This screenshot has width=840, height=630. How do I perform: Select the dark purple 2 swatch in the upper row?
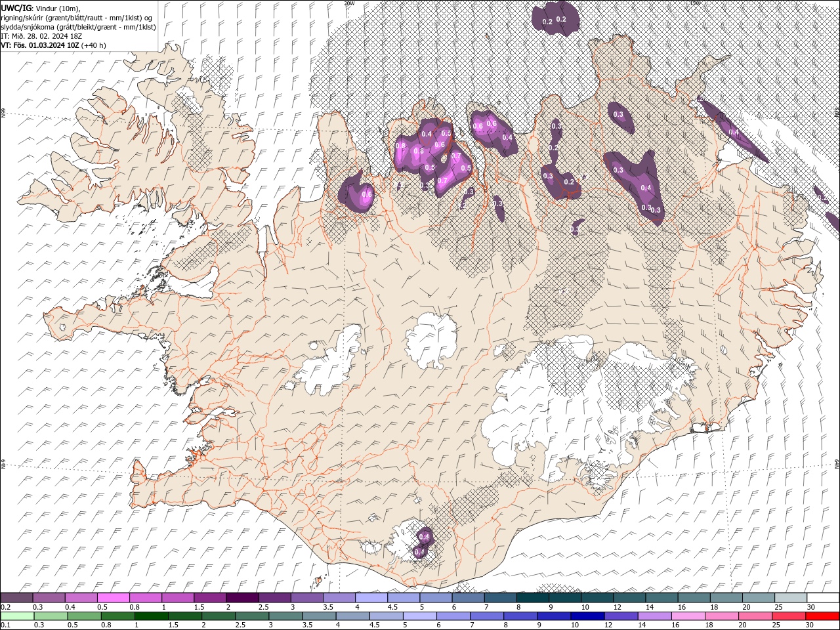tap(242, 597)
